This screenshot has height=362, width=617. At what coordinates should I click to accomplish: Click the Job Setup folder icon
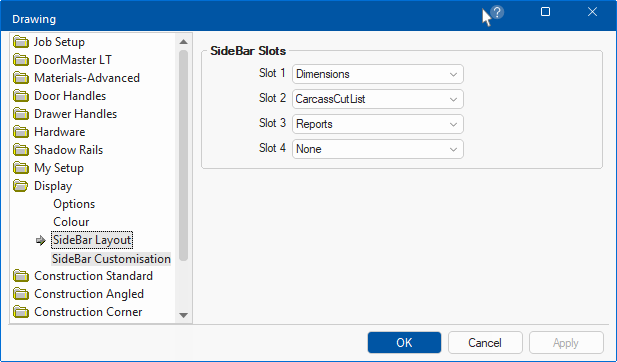pyautogui.click(x=20, y=42)
